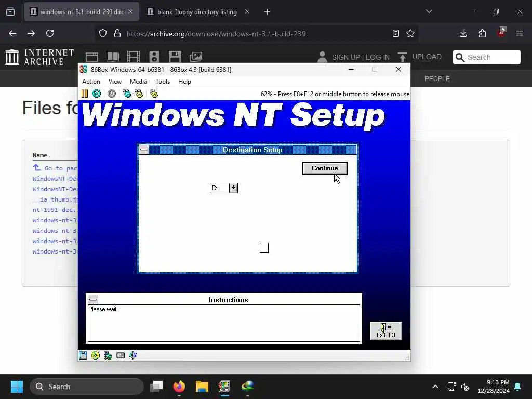Click the network status bar icon
This screenshot has height=399, width=532.
click(108, 355)
